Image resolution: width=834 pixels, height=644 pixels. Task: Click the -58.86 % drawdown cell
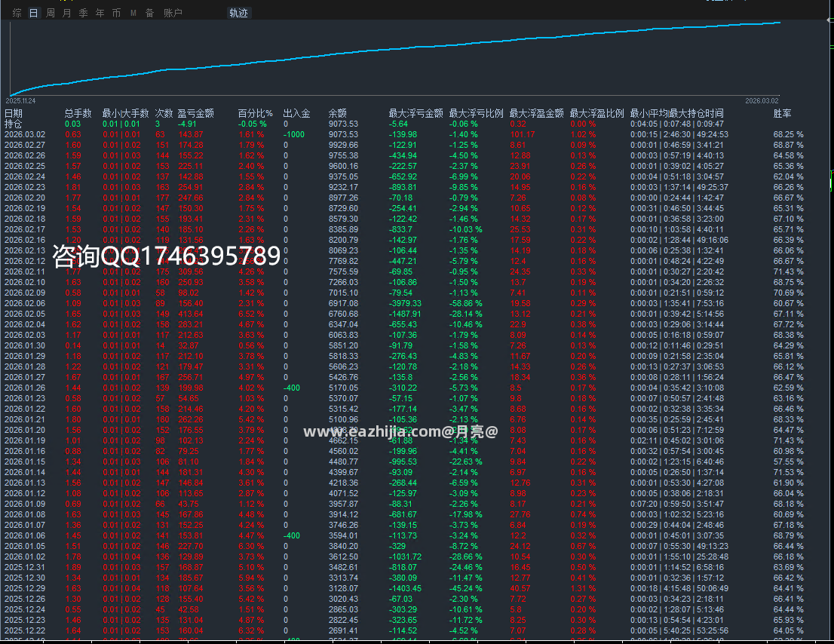coord(466,304)
